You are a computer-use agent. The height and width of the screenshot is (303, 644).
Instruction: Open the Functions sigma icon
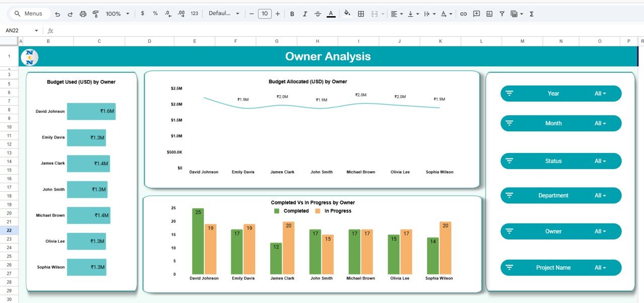pyautogui.click(x=532, y=14)
